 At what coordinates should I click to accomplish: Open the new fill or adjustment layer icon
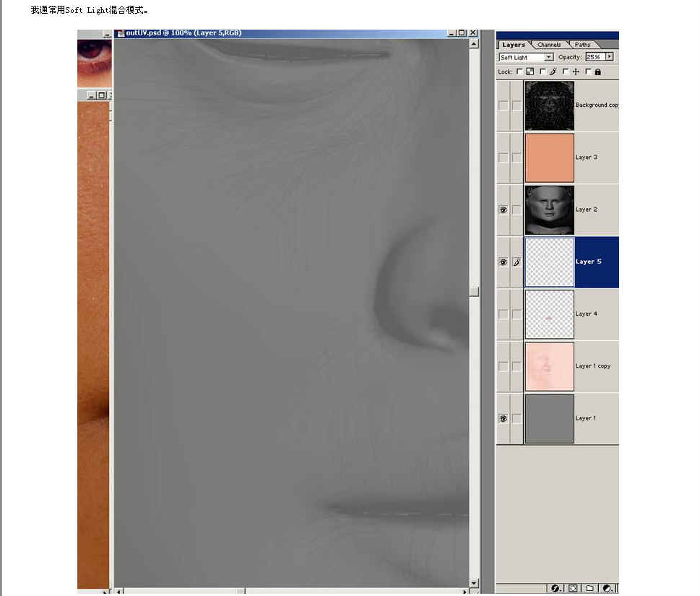pos(607,588)
